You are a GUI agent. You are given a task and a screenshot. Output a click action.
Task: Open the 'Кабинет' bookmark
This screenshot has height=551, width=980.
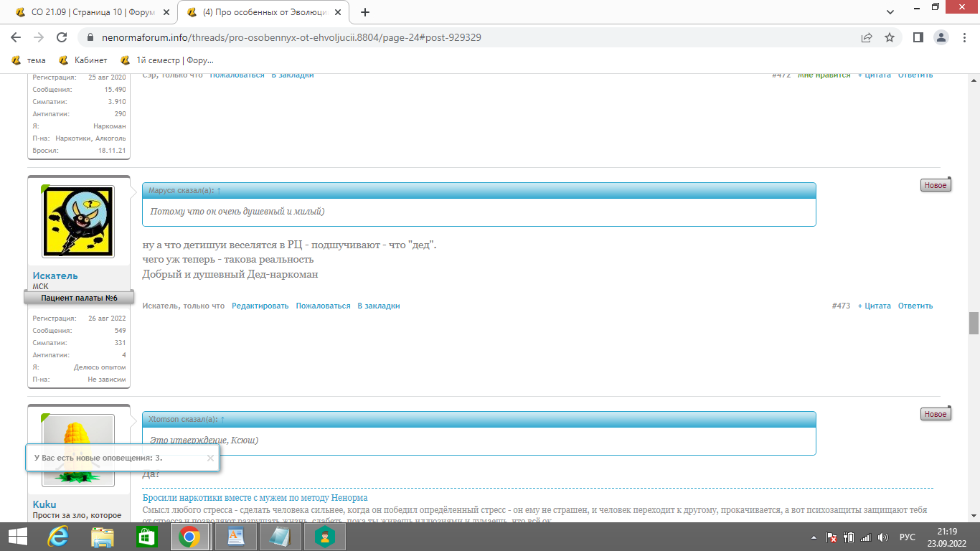(x=83, y=60)
